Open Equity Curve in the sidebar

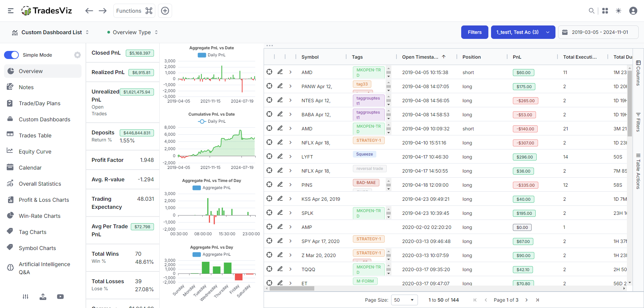43,151
